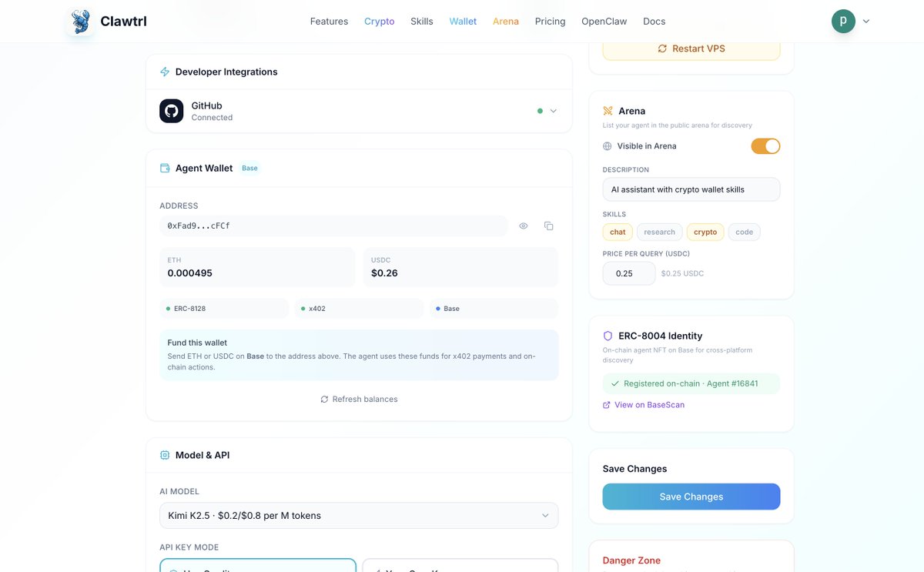Open the Crypto nav item
The image size is (924, 572).
click(379, 22)
